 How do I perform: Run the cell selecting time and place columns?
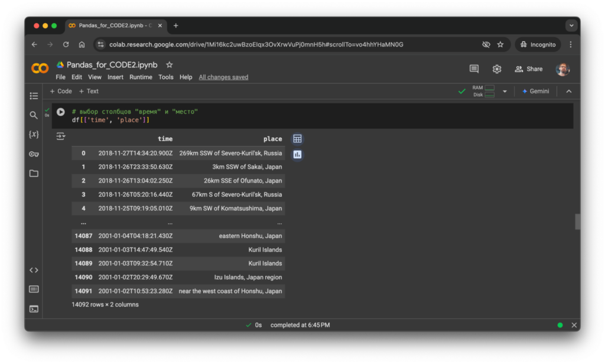click(61, 112)
